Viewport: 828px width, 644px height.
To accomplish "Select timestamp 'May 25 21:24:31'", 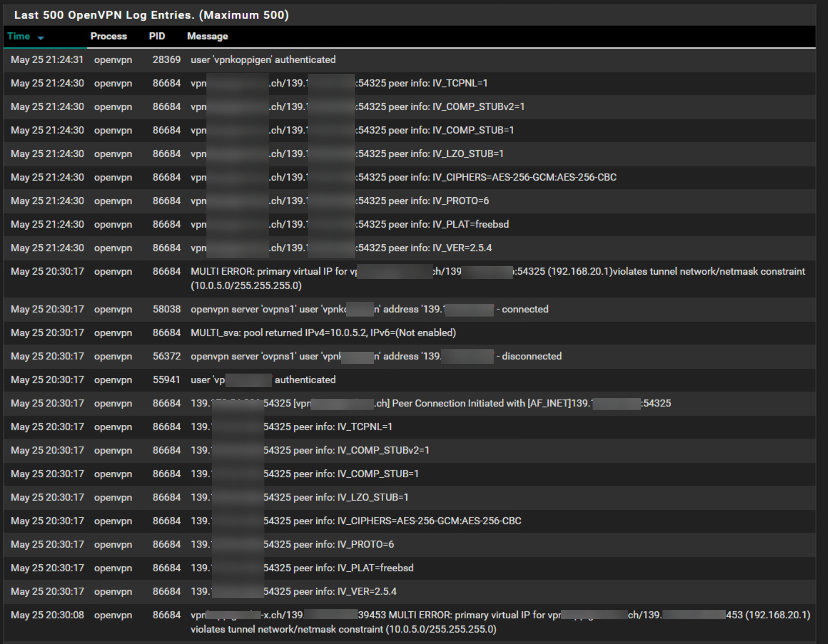I will click(47, 60).
